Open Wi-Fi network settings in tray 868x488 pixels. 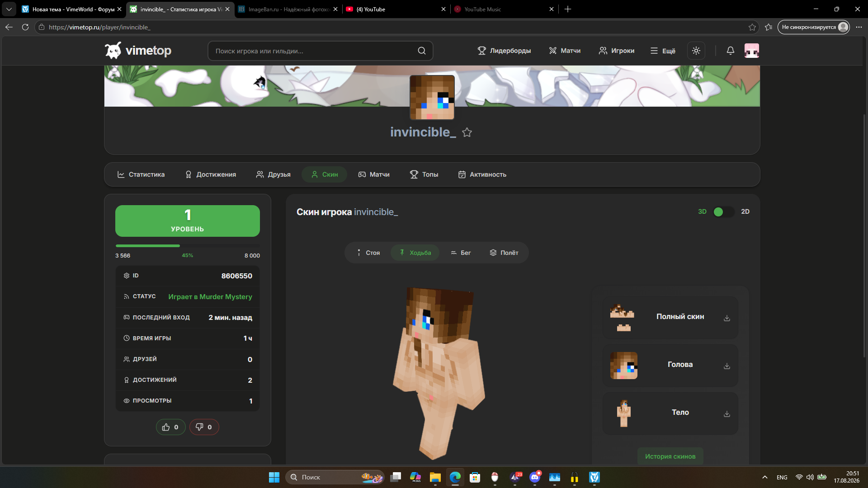coord(799,477)
